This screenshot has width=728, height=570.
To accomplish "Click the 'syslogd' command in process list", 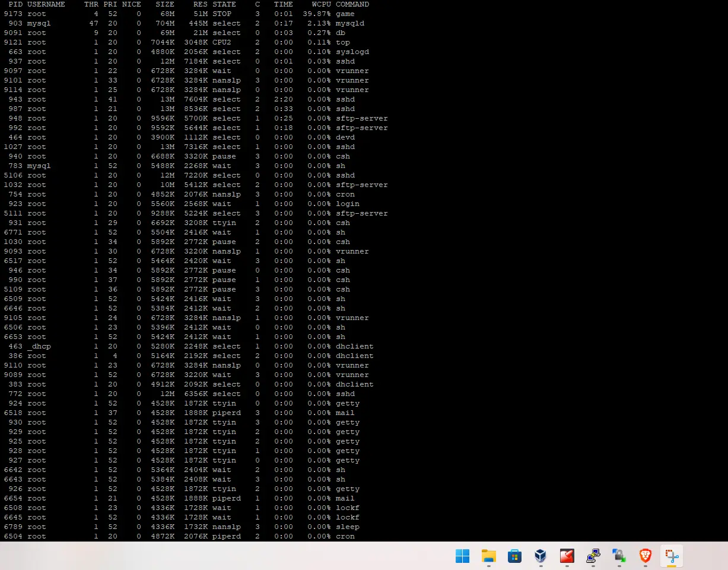I will 352,52.
